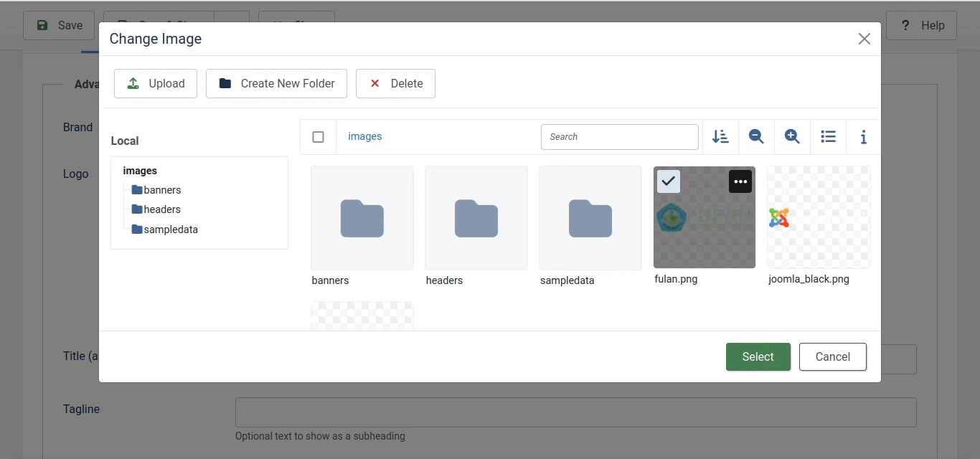Image resolution: width=980 pixels, height=459 pixels.
Task: Click the sort order icon
Action: (x=720, y=137)
